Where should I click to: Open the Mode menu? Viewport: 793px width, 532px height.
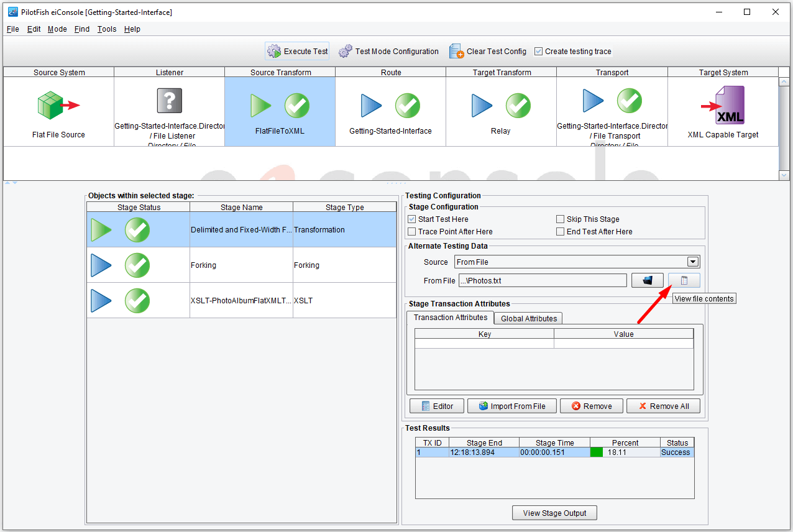tap(57, 29)
